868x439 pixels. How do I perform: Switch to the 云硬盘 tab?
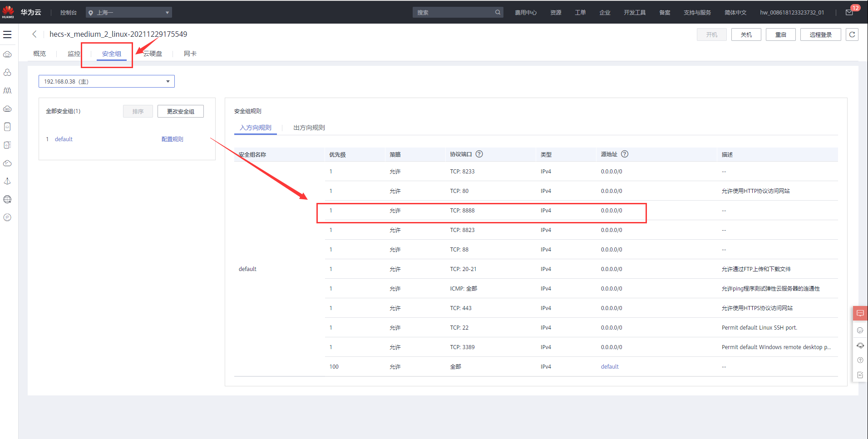[x=153, y=54]
